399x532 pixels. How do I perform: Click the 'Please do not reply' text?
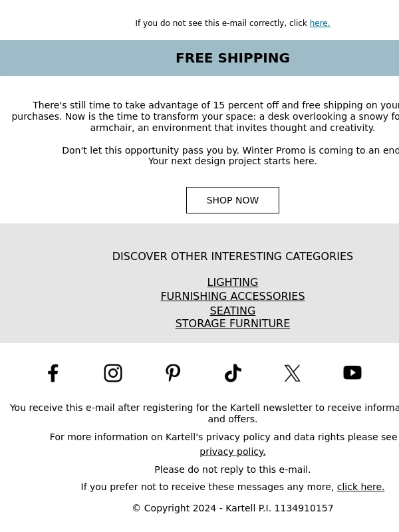coord(233,469)
